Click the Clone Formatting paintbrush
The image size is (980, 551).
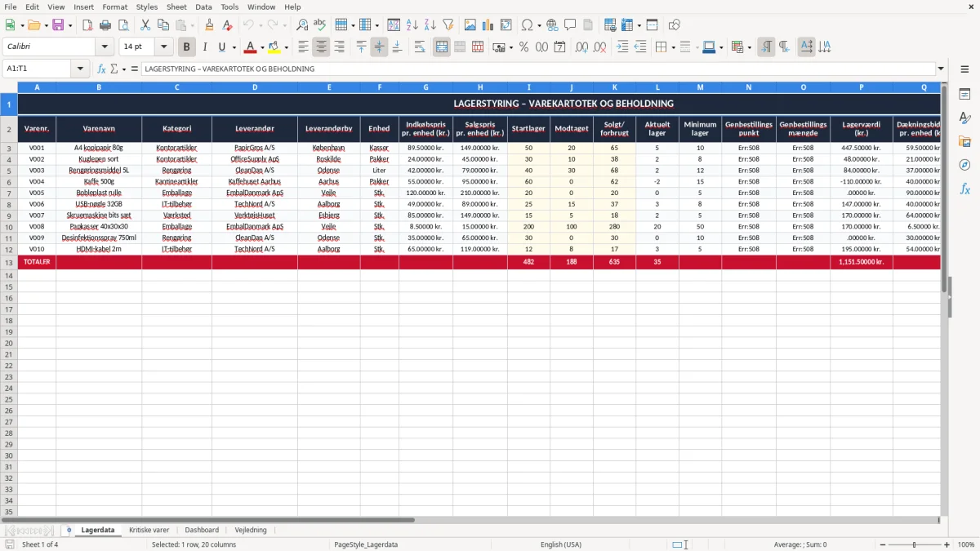210,25
